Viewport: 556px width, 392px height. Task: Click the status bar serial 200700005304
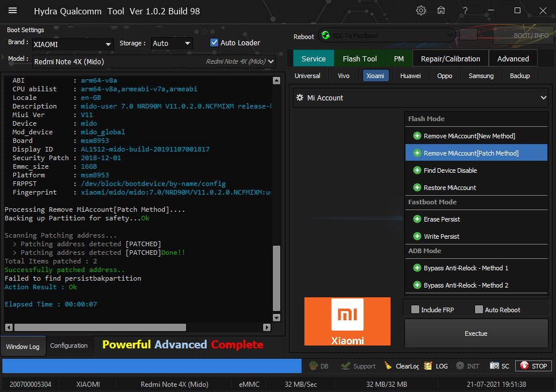click(x=30, y=384)
